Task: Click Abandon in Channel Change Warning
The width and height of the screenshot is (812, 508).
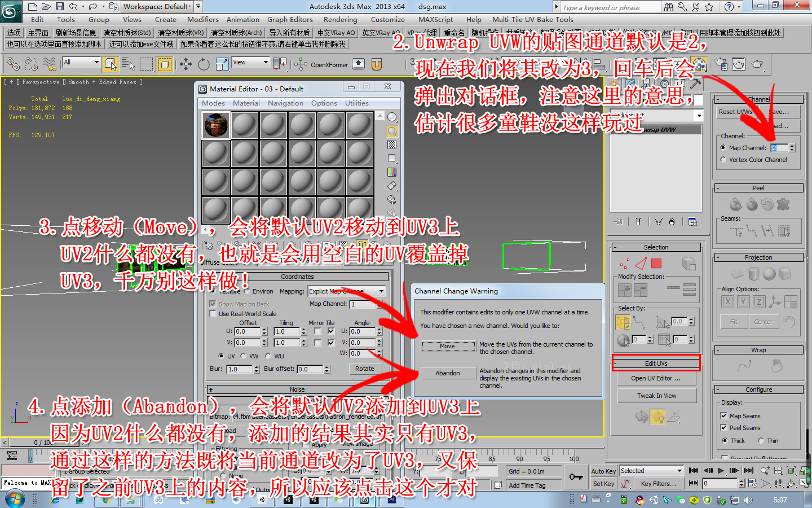Action: (x=448, y=373)
